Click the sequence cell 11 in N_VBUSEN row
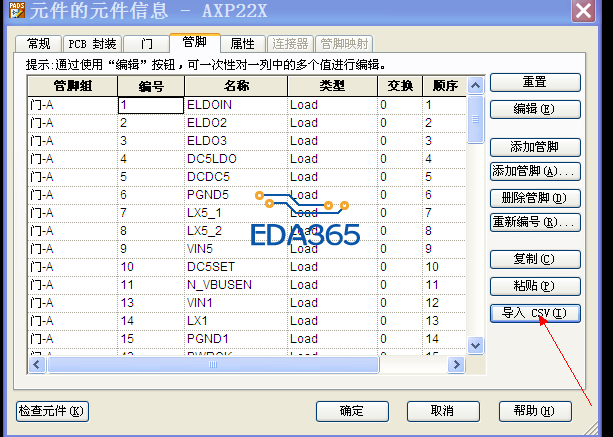Image resolution: width=613 pixels, height=437 pixels. point(445,285)
